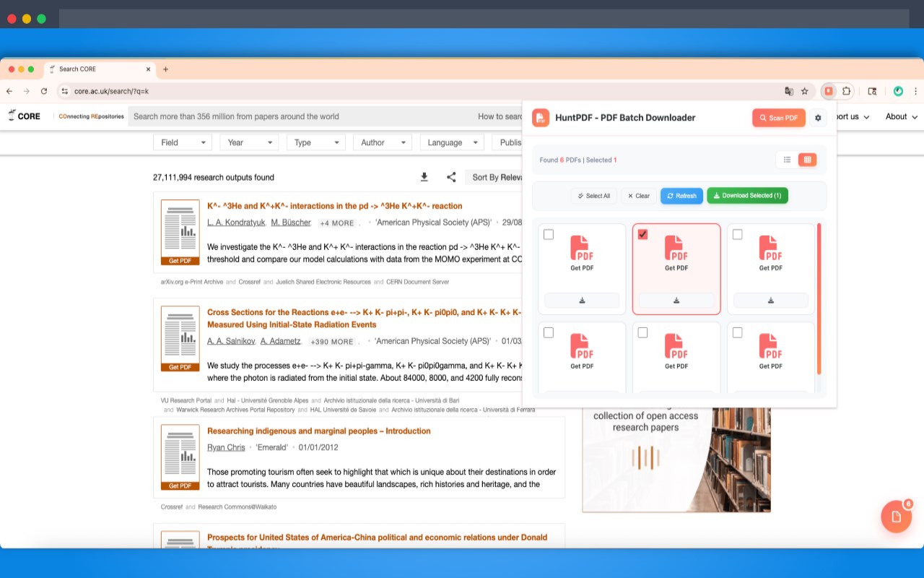Close the Search CORE tab
The image size is (924, 578).
[x=149, y=69]
